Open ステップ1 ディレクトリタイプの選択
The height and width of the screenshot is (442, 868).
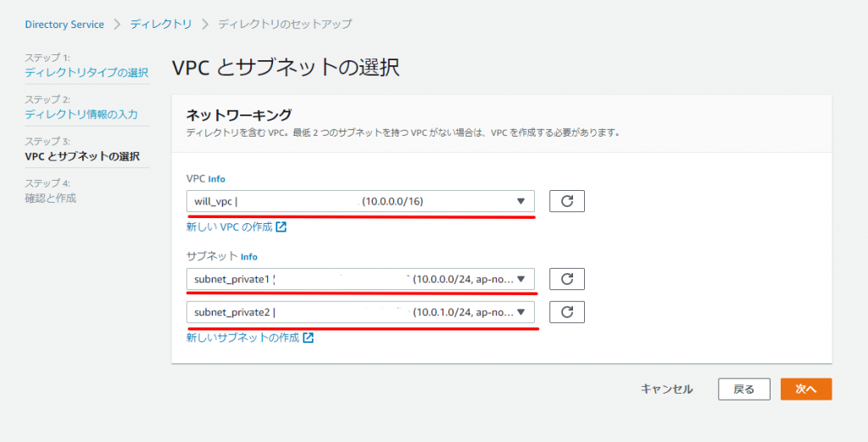pyautogui.click(x=86, y=73)
